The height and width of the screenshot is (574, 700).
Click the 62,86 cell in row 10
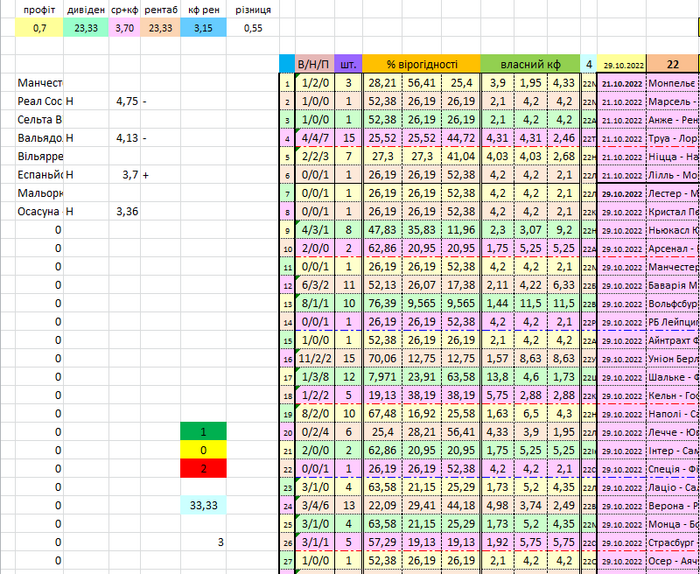[x=383, y=248]
